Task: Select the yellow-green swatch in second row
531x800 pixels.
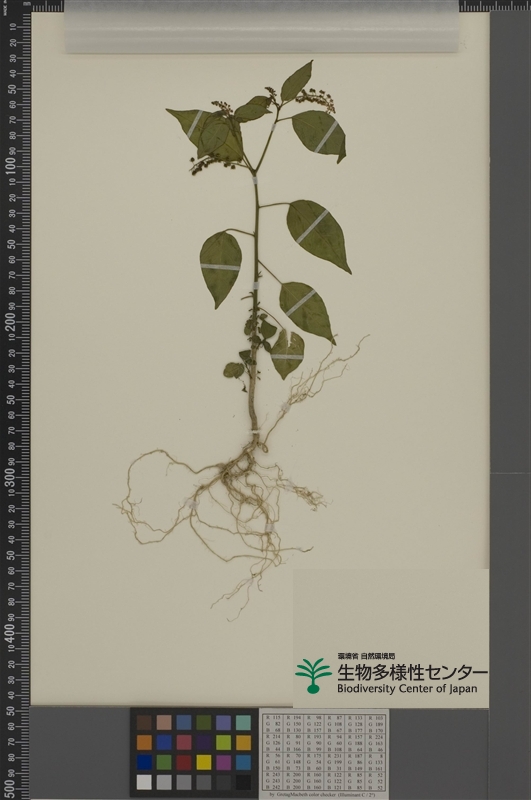Action: coord(223,742)
